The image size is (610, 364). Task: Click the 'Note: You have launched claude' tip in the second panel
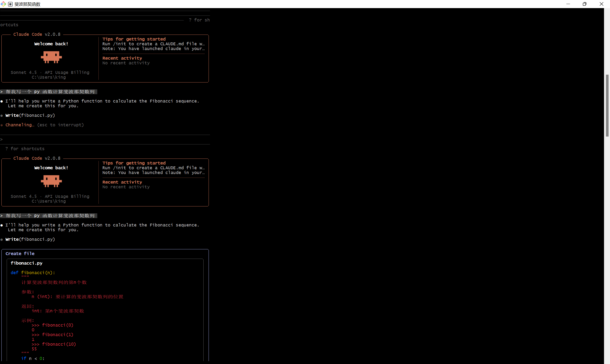click(x=154, y=173)
